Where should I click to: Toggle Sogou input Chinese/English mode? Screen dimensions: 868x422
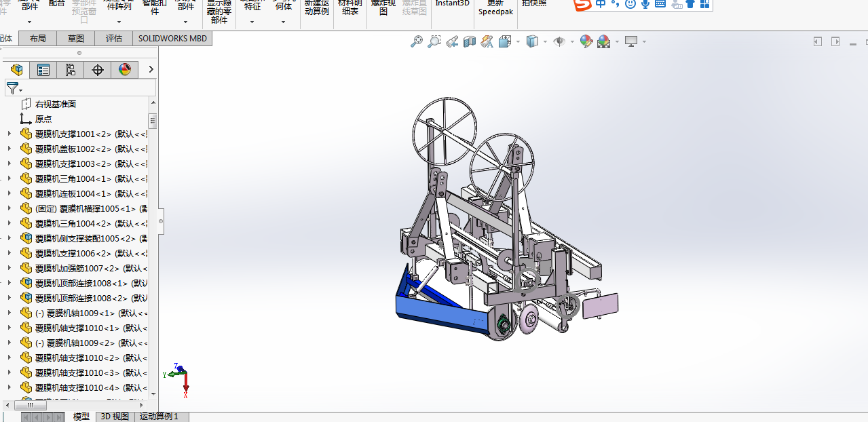[601, 4]
